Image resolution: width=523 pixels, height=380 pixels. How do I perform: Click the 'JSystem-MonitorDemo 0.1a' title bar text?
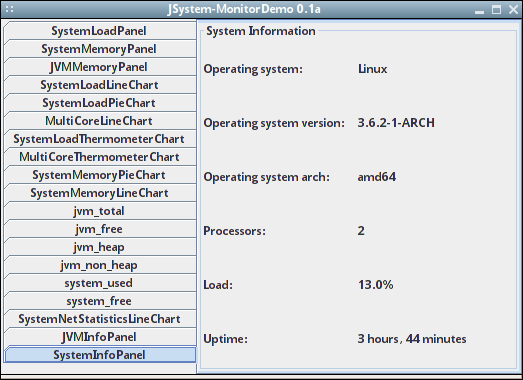click(x=244, y=9)
